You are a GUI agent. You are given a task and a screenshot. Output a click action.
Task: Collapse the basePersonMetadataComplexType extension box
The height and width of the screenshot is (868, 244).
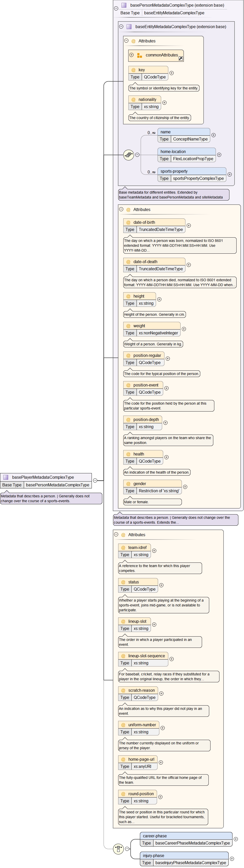116,8
